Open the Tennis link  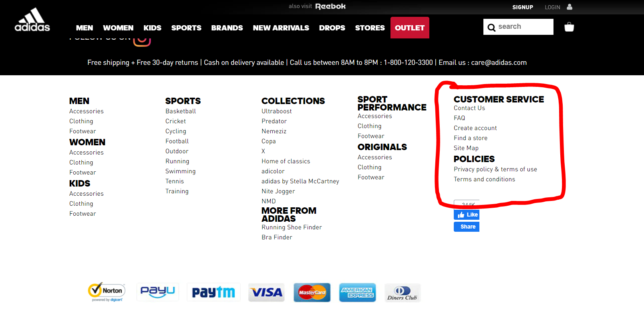point(175,181)
